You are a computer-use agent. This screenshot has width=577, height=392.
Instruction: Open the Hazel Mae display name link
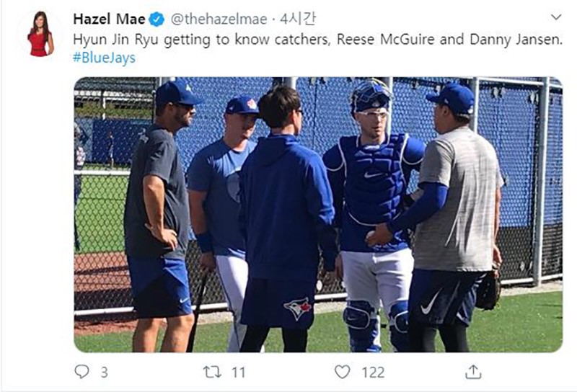click(109, 19)
